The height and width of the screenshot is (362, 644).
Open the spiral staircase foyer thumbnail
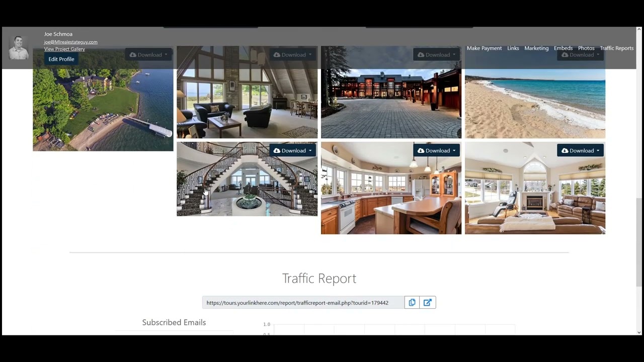[247, 179]
